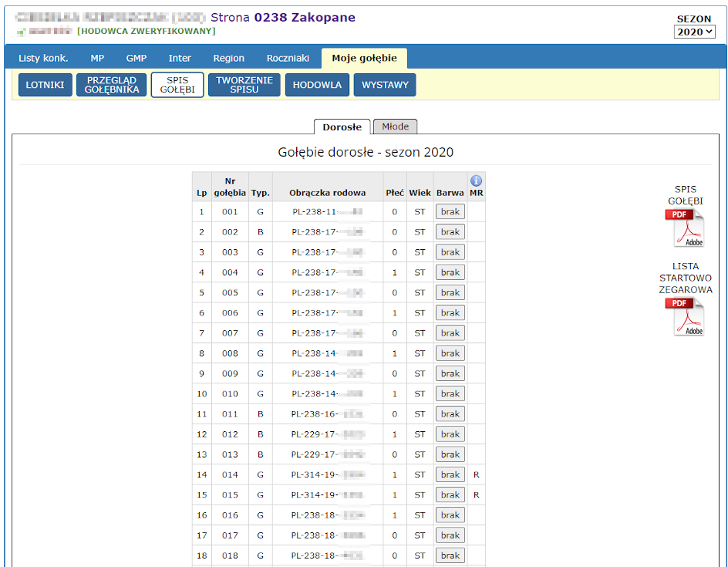Viewport: 728px width, 567px height.
Task: Click the WYSTAWY button
Action: (x=385, y=85)
